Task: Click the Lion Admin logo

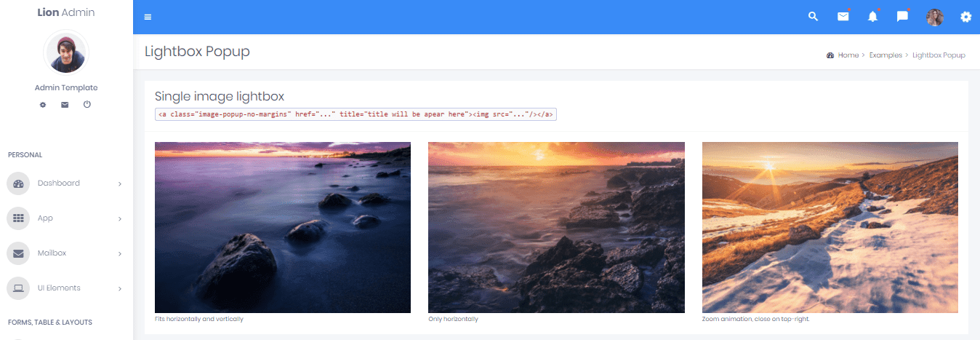Action: coord(66,12)
